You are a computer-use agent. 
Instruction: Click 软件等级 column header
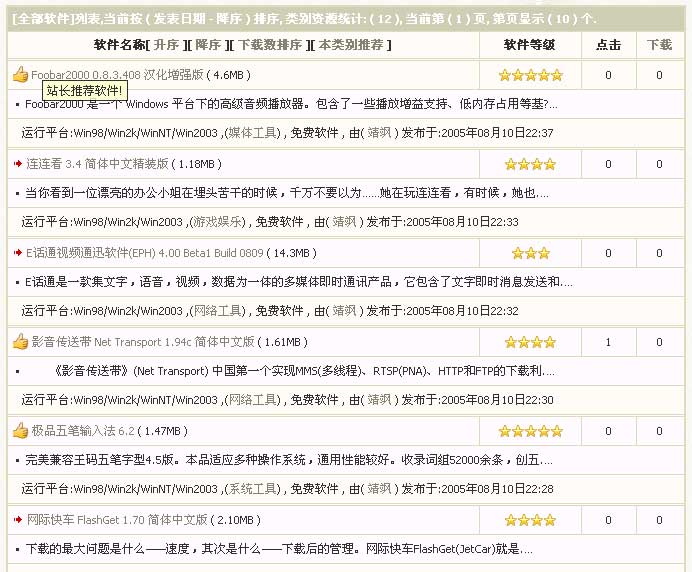pos(530,45)
